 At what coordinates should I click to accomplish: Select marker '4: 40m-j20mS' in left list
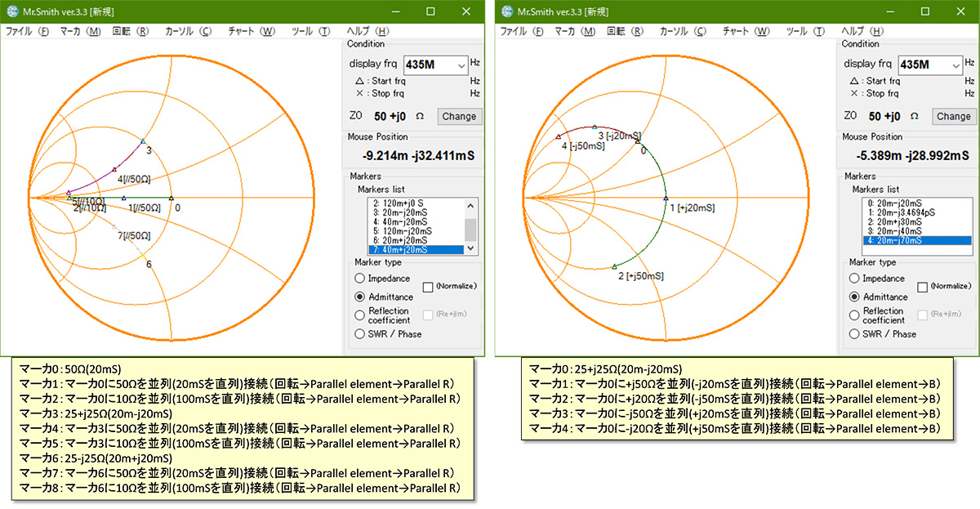click(416, 221)
